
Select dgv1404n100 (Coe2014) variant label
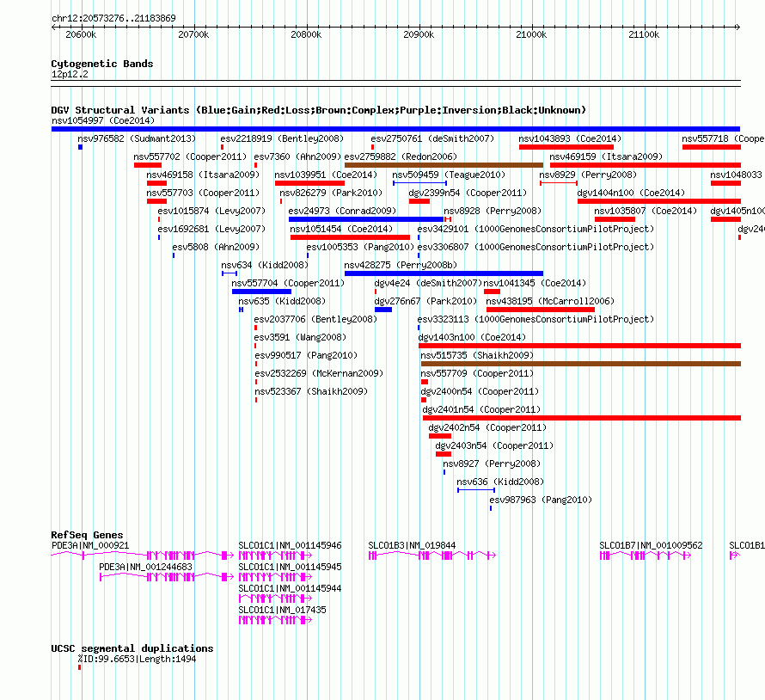click(631, 193)
